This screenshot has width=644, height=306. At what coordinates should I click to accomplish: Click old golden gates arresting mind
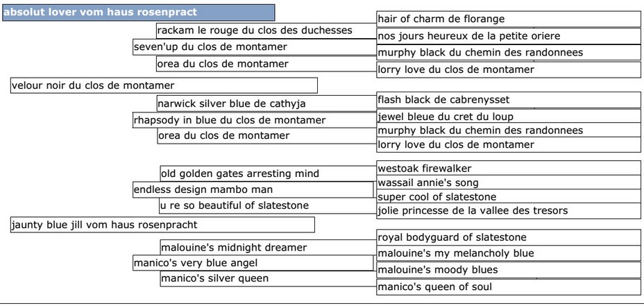click(268, 173)
